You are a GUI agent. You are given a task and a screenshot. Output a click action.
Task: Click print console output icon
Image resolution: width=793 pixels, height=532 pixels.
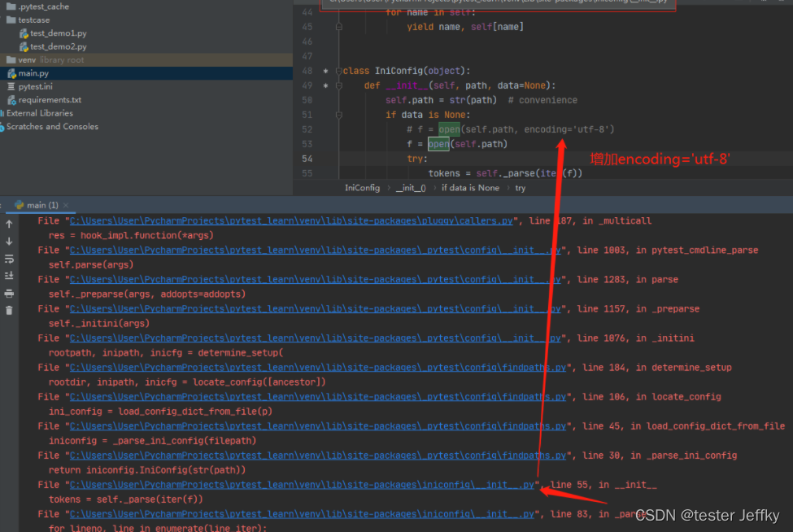pos(9,294)
